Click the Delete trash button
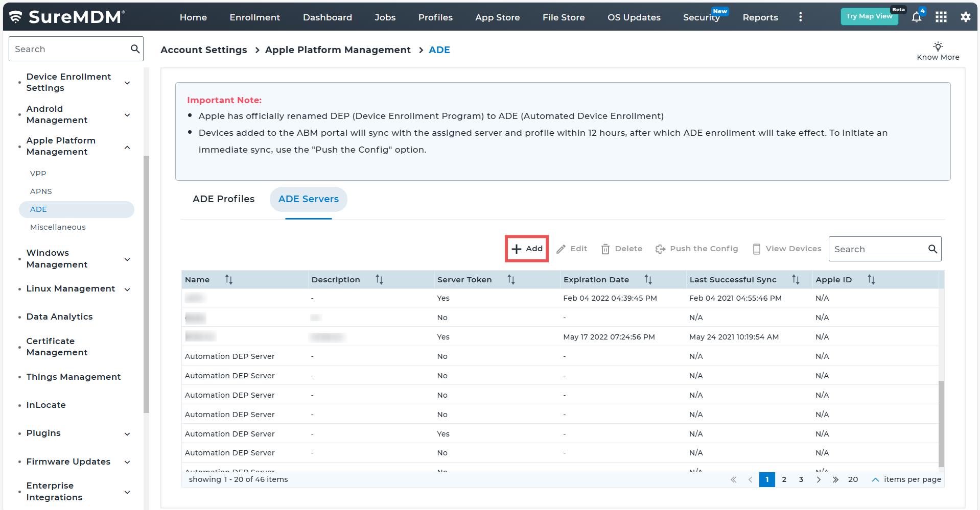This screenshot has height=510, width=980. [x=622, y=249]
